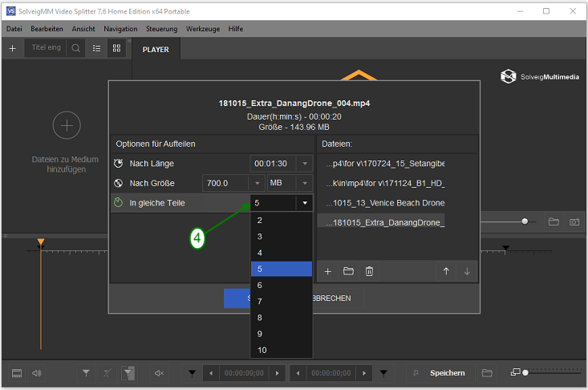Open the Ansicht menu
The height and width of the screenshot is (390, 588).
pos(83,29)
